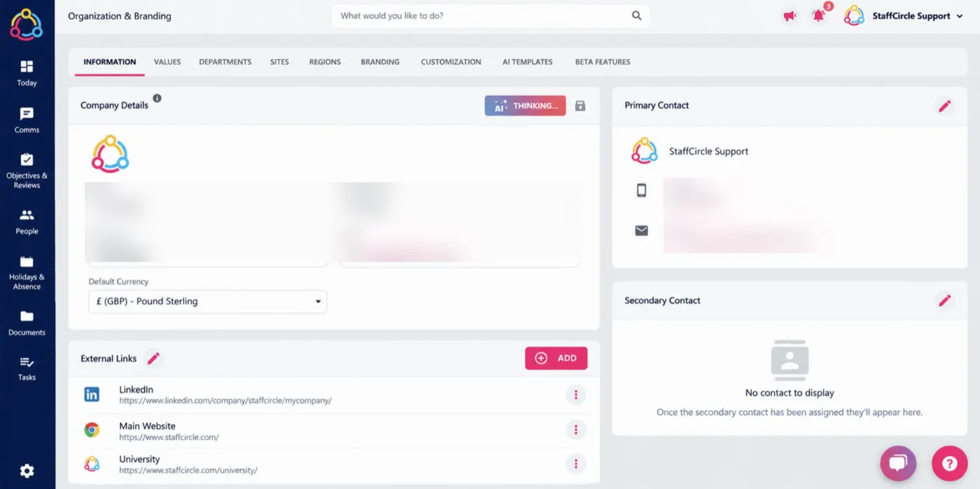Switch to the Regions tab
Viewport: 980px width, 489px height.
coord(325,62)
